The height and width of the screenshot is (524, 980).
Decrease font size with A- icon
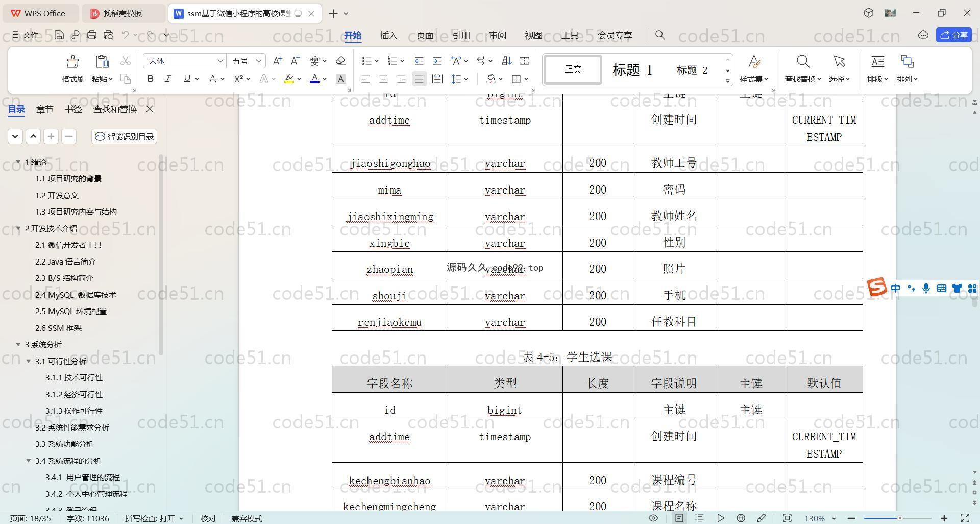(x=295, y=61)
